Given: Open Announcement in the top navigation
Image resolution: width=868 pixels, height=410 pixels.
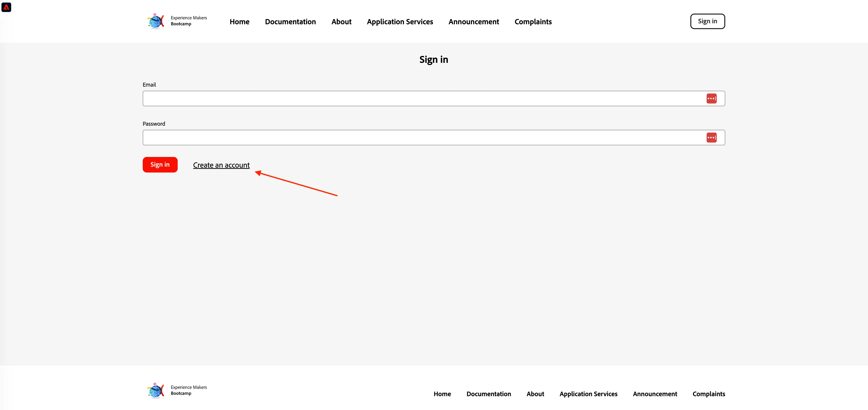Looking at the screenshot, I should pos(474,22).
